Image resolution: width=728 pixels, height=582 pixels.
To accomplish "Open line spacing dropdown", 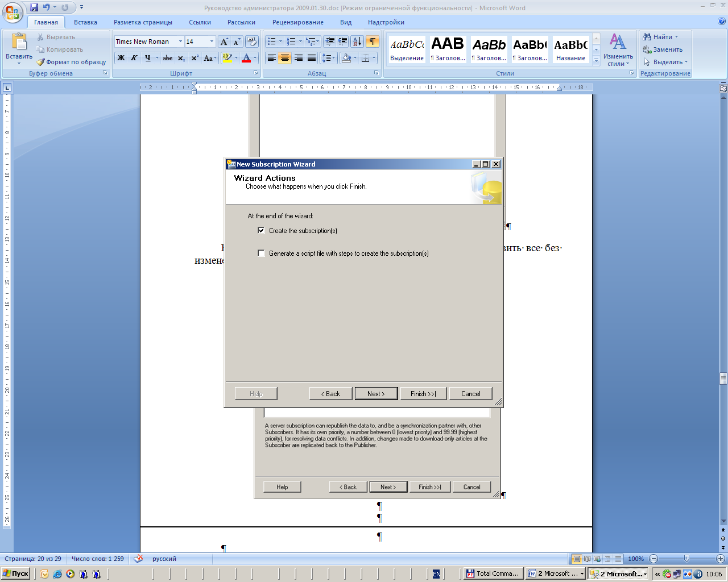I will point(328,58).
